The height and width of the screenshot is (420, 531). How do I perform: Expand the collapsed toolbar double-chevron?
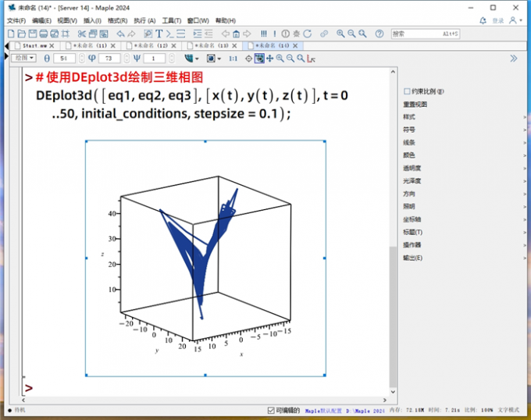click(x=513, y=59)
